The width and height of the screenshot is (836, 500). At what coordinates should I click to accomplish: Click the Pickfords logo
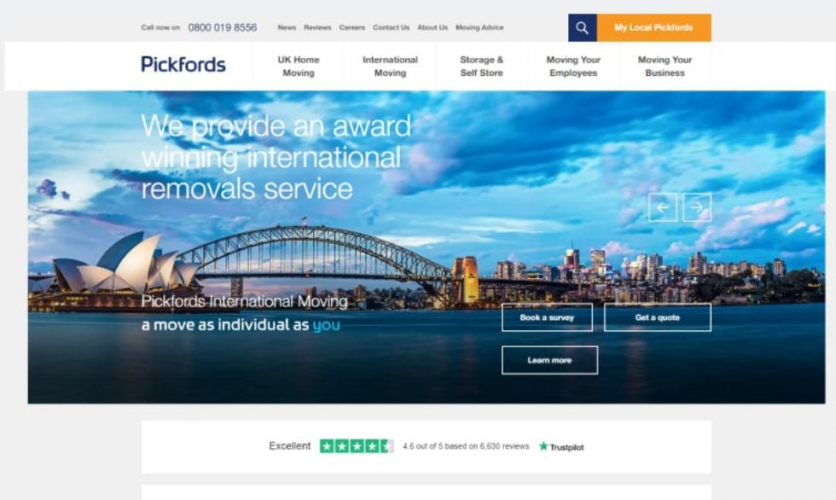pos(183,64)
